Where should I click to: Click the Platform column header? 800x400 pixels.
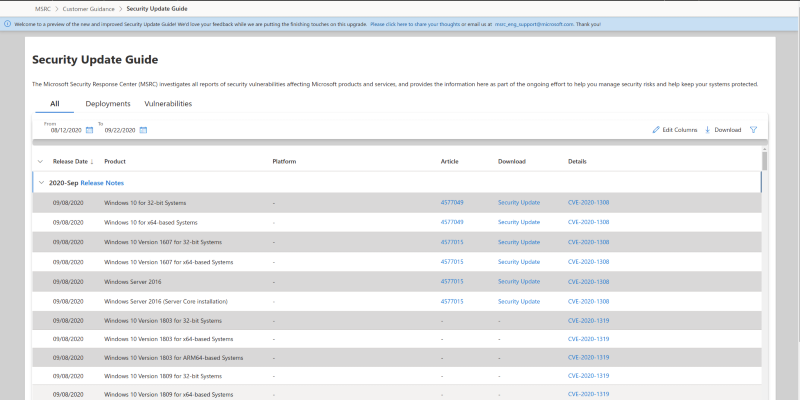pos(284,162)
